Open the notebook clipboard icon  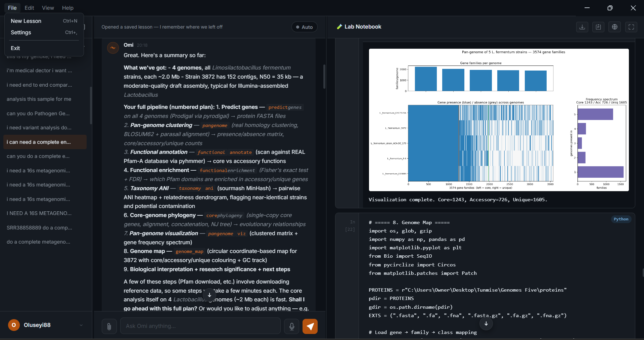598,27
